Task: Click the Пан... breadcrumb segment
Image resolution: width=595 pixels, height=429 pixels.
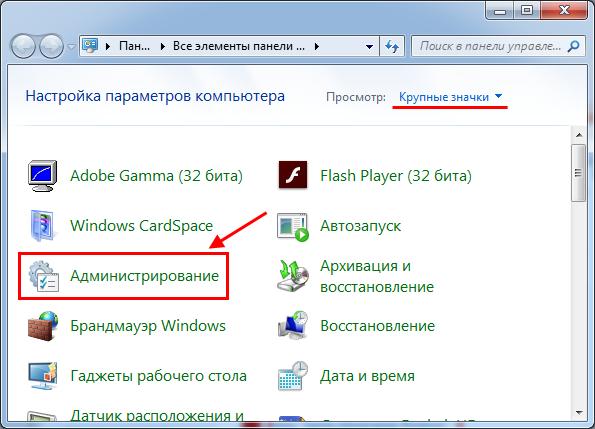Action: point(134,46)
